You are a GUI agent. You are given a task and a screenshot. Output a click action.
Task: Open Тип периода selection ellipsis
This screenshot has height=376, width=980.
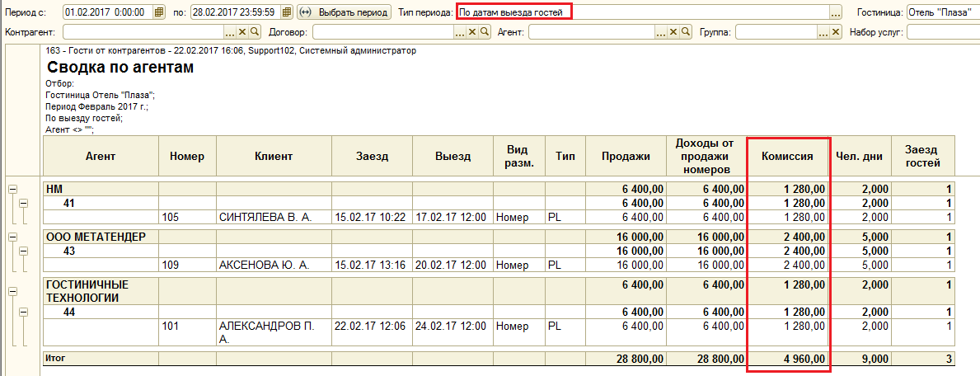click(835, 12)
